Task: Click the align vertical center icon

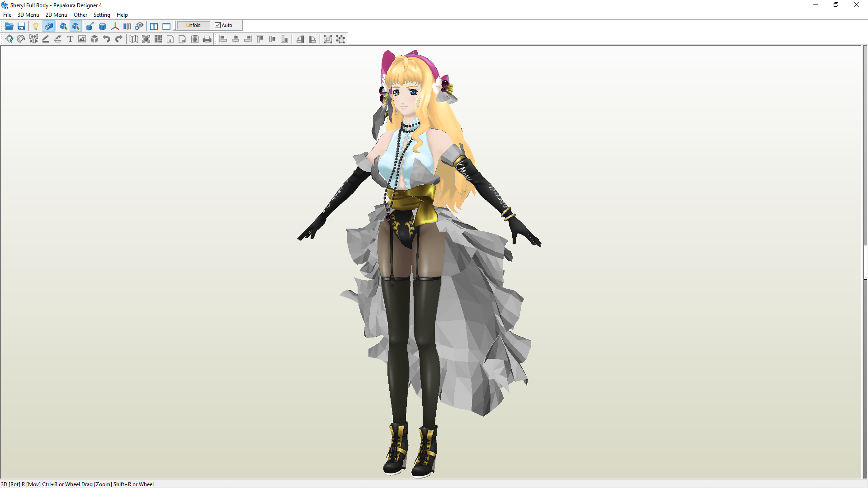Action: 272,39
